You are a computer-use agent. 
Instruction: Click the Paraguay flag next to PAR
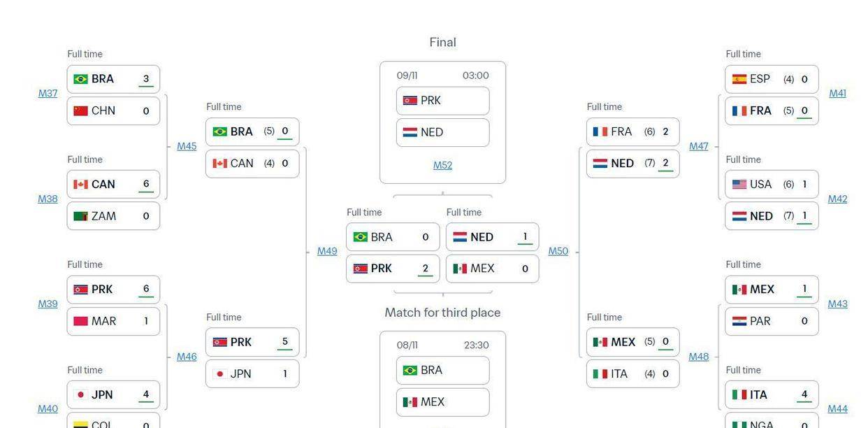click(x=739, y=321)
